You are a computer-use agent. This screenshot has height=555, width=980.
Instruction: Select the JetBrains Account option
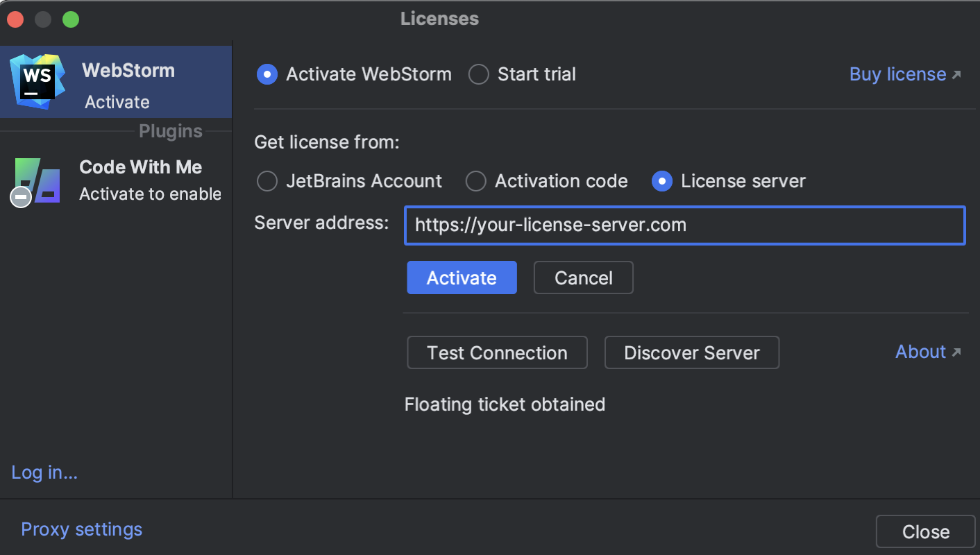[x=267, y=181]
